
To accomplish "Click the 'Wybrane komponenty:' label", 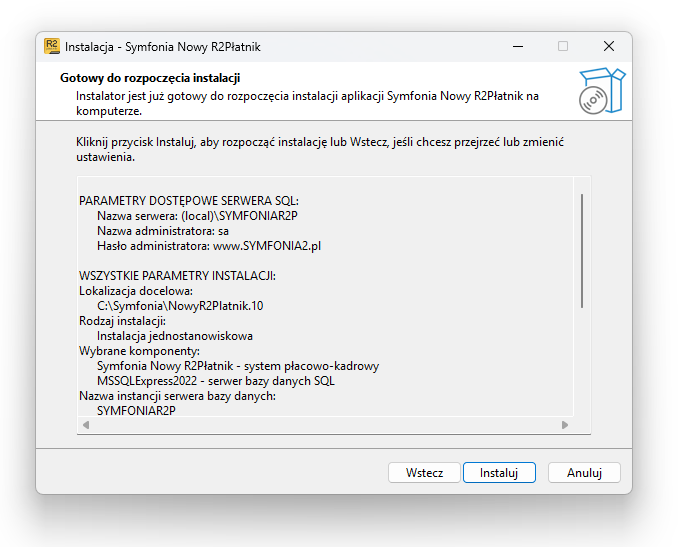I will pos(139,351).
